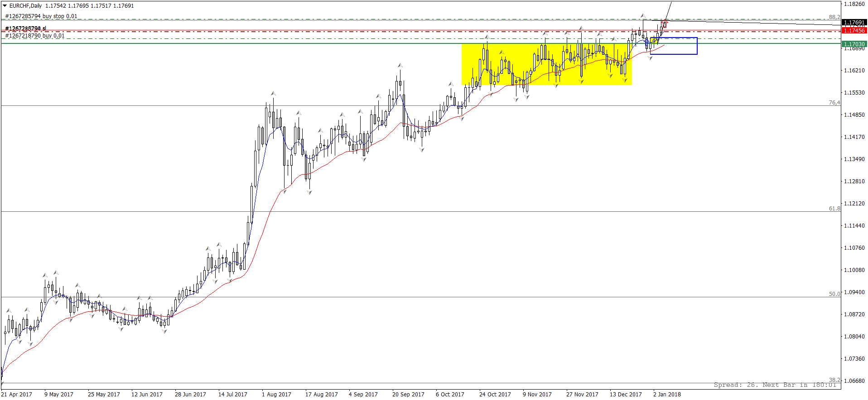Click price scale value 1.07360
The height and width of the screenshot is (400, 868).
click(x=854, y=359)
